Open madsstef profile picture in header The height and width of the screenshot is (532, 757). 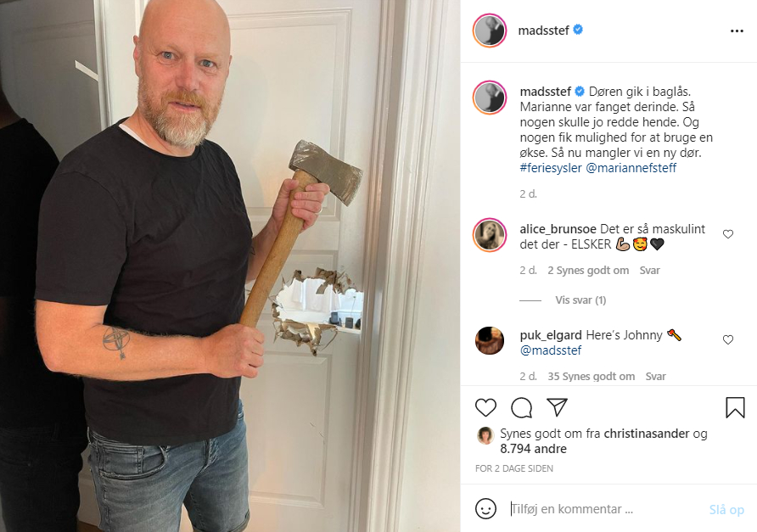[x=490, y=31]
